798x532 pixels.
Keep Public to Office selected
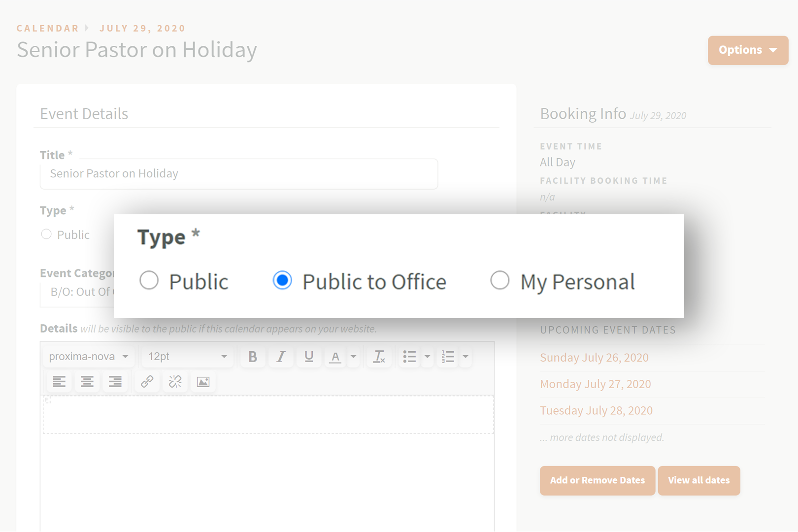[x=282, y=280]
